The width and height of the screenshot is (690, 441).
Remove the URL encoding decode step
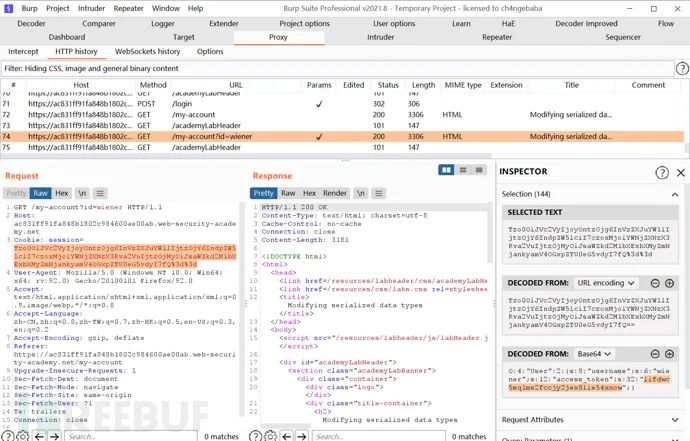(655, 283)
